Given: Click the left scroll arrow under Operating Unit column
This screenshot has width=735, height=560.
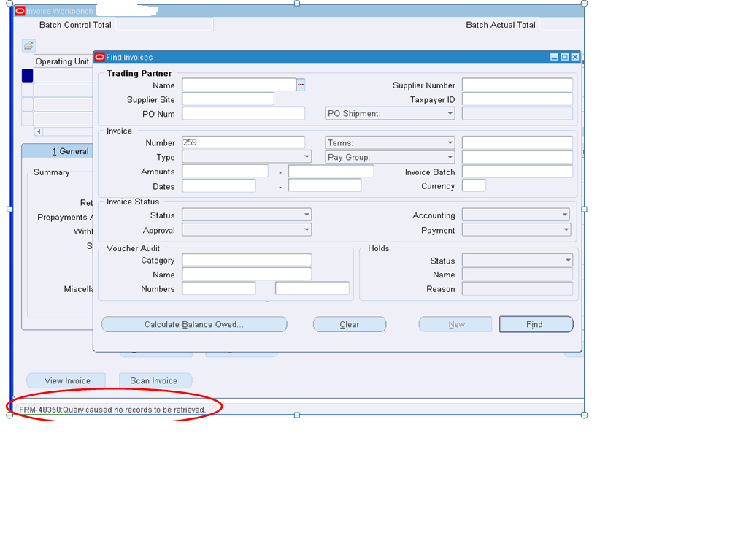Looking at the screenshot, I should pyautogui.click(x=38, y=131).
